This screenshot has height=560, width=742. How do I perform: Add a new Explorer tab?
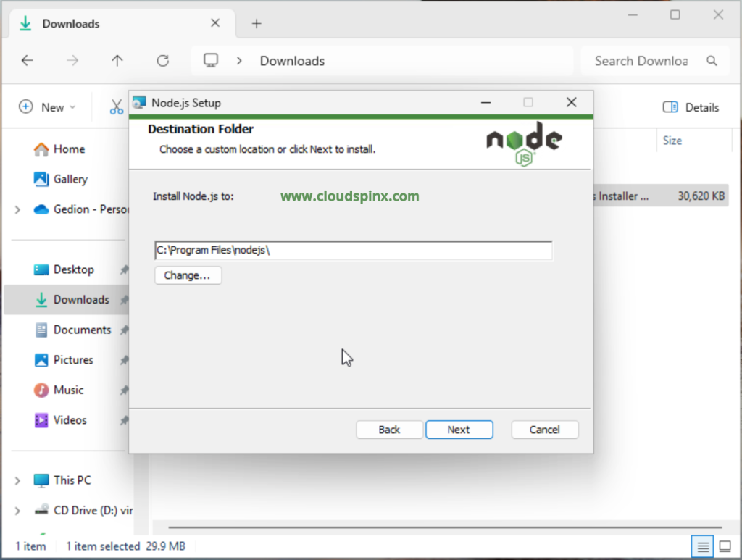256,24
